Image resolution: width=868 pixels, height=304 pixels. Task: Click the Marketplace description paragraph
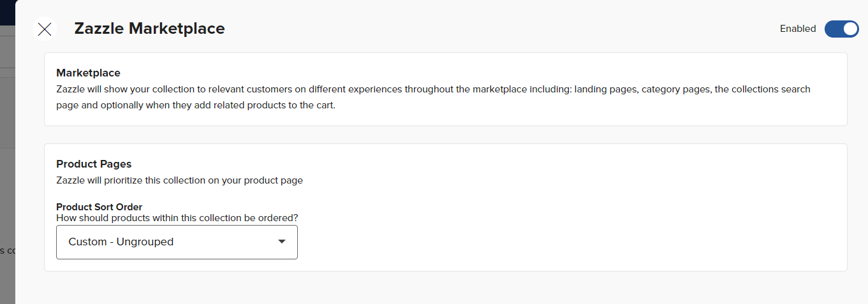433,98
